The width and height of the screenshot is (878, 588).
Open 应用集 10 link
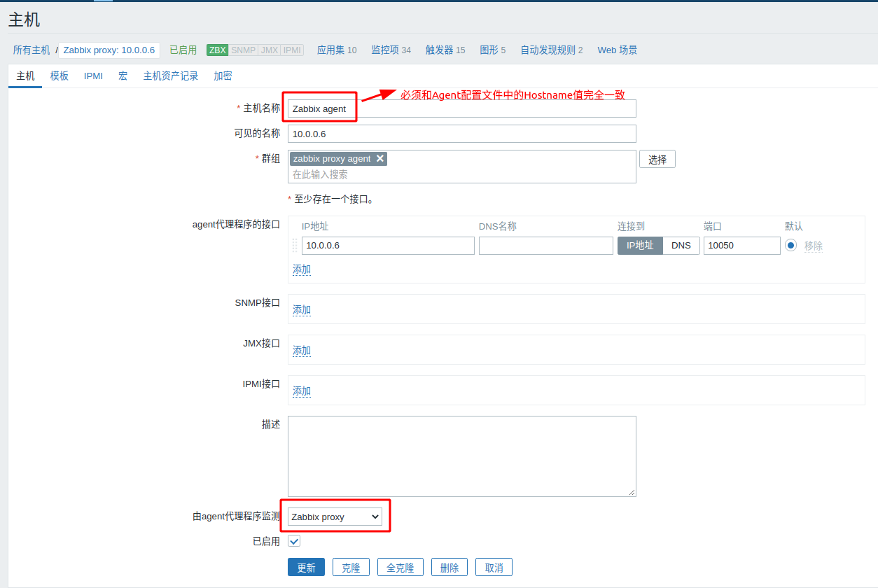tap(337, 50)
